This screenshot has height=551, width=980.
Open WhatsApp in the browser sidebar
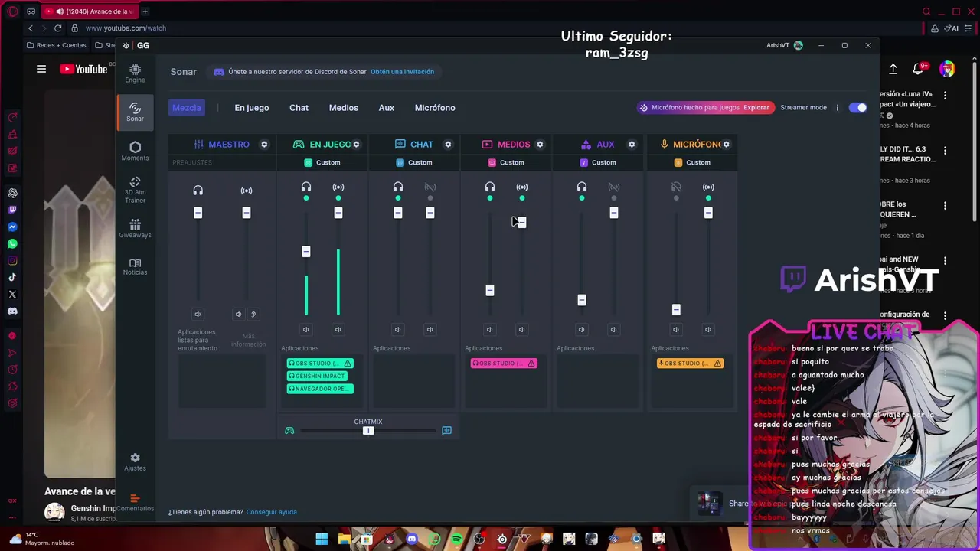(x=12, y=243)
